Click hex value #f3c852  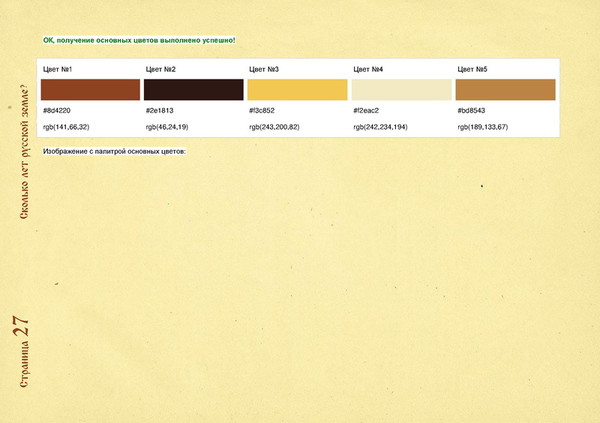(x=262, y=111)
